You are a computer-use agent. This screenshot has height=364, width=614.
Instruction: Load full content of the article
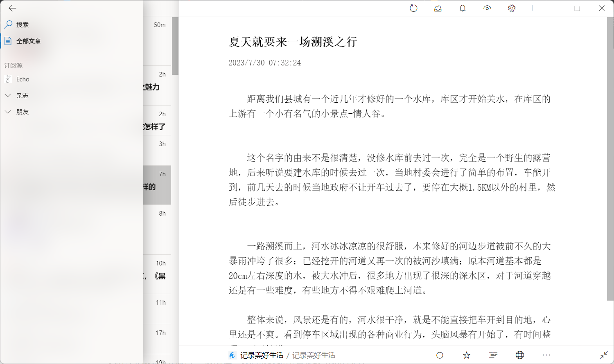(x=493, y=355)
